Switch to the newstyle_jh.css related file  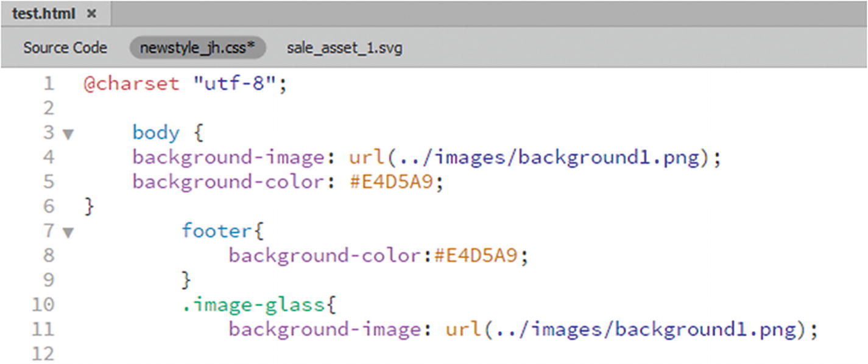point(198,47)
